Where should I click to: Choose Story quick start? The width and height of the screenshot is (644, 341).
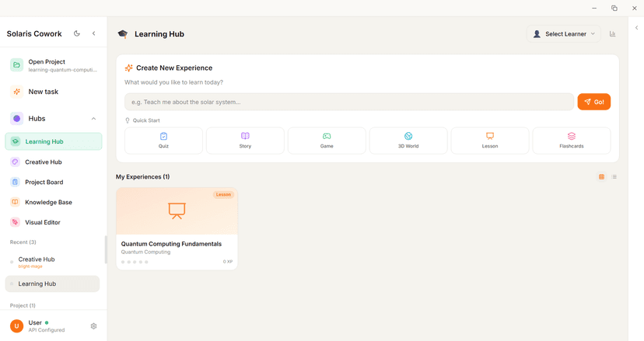[245, 141]
